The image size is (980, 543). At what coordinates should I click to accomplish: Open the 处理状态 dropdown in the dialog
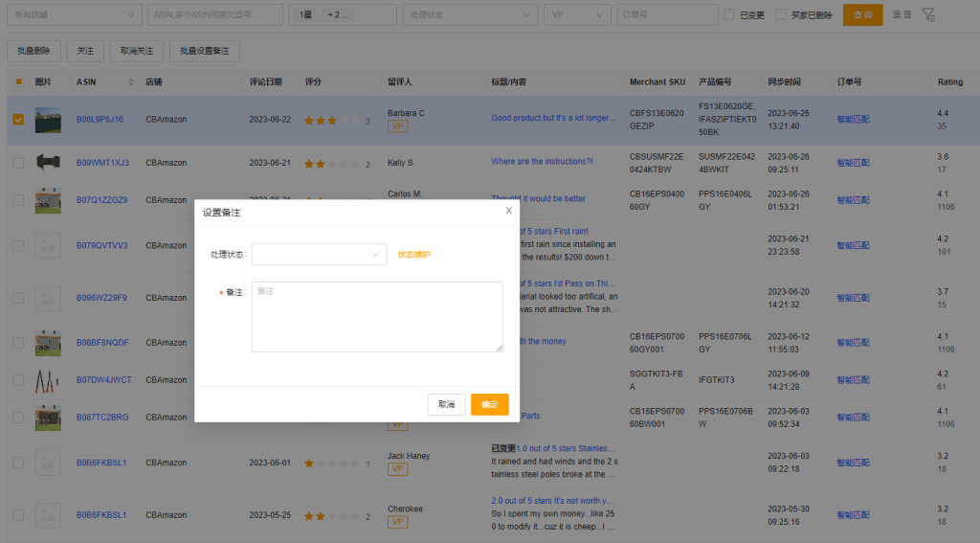click(319, 255)
